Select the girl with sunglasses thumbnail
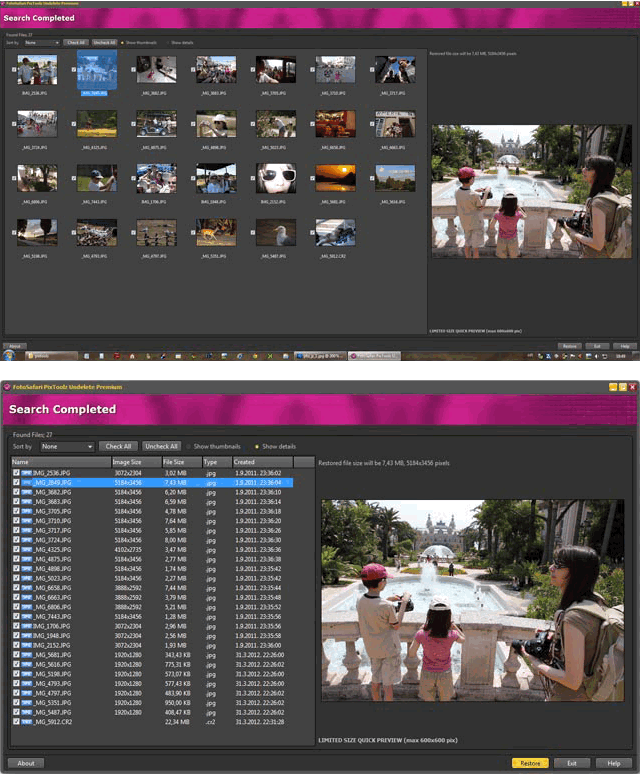The height and width of the screenshot is (775, 640). (276, 178)
